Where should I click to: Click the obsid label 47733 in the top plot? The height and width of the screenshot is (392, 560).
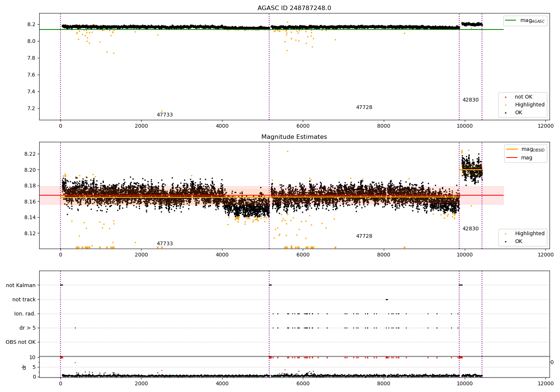pos(165,115)
